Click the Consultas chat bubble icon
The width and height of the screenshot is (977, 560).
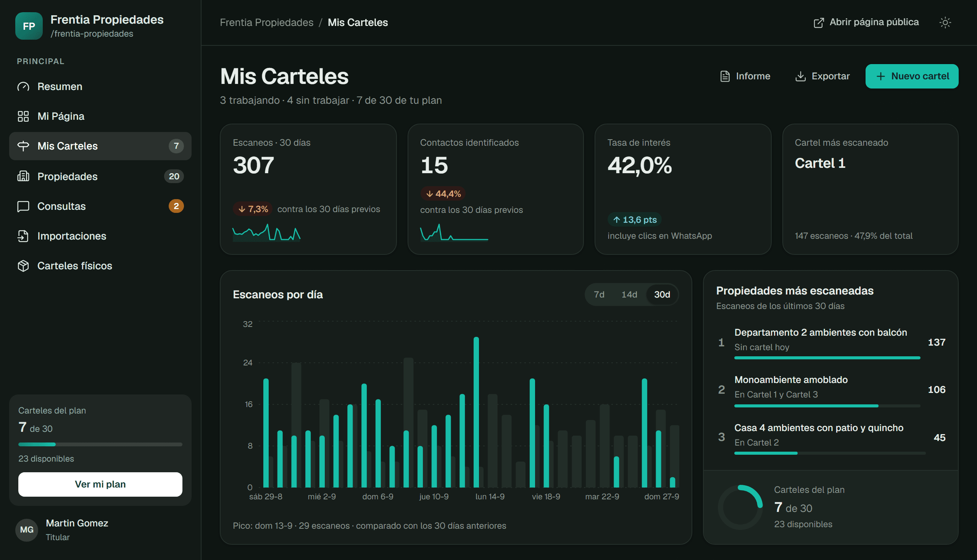pyautogui.click(x=23, y=206)
